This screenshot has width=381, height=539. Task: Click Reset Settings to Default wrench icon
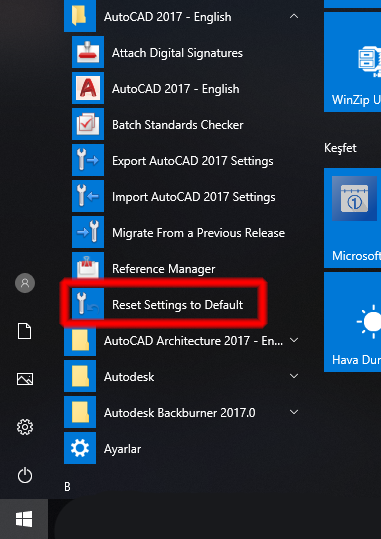click(x=88, y=304)
